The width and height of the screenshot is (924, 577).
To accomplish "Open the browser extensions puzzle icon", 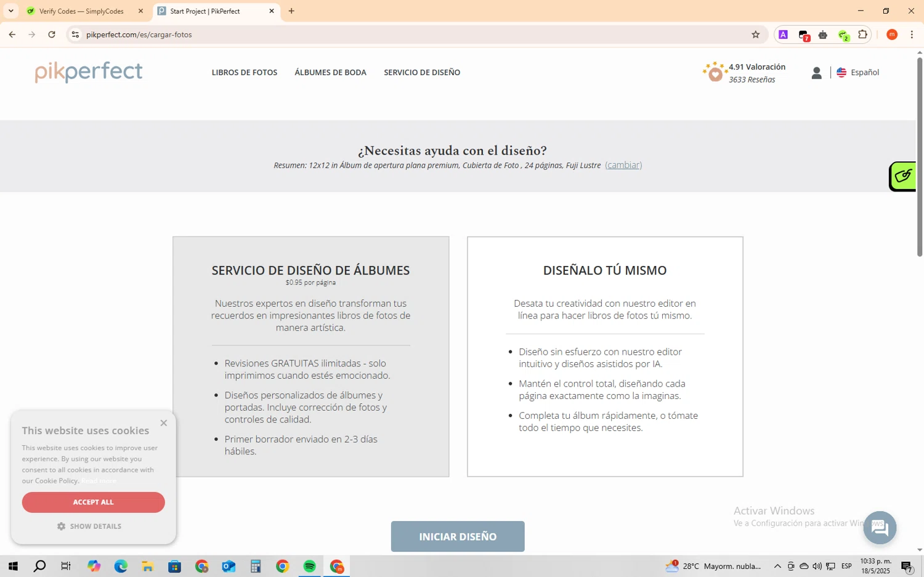I will pos(863,34).
